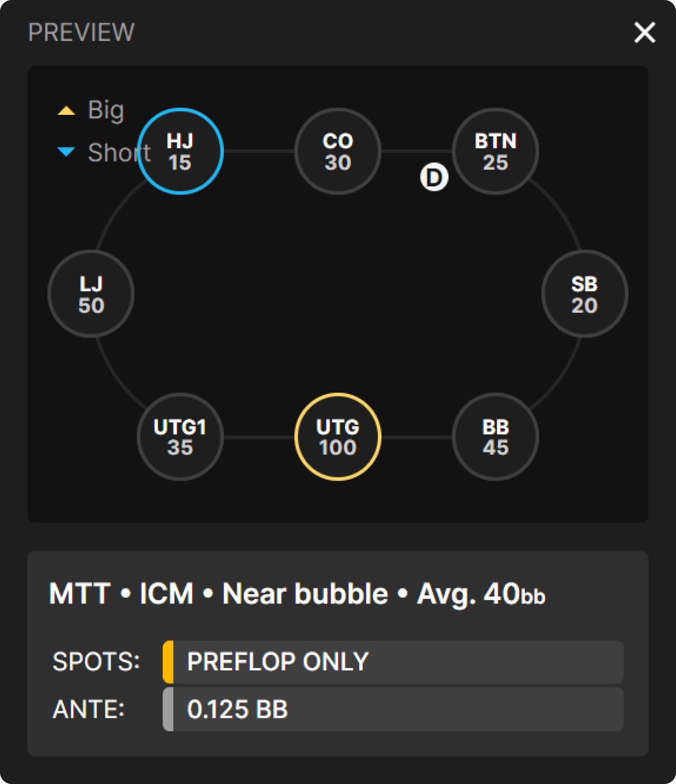The height and width of the screenshot is (784, 676).
Task: Click the MTT ICM Near bubble heading
Action: pyautogui.click(x=297, y=594)
